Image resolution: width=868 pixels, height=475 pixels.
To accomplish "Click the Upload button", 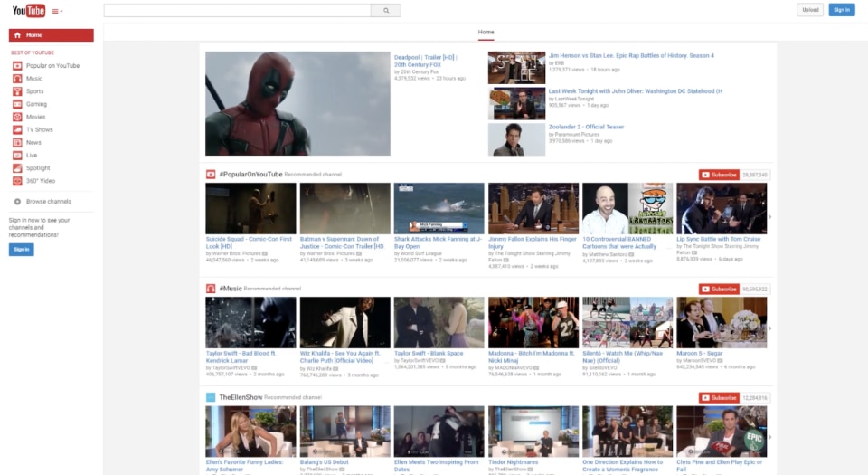I will pos(810,10).
